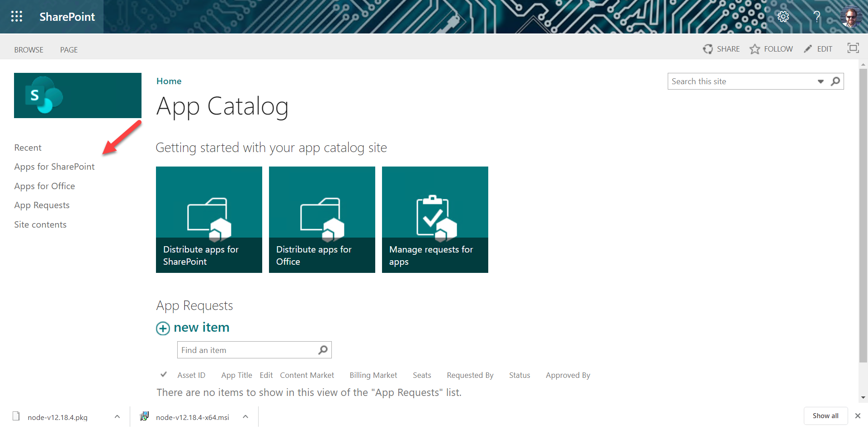Click the page scrollbar up arrow
868x429 pixels.
(x=863, y=64)
